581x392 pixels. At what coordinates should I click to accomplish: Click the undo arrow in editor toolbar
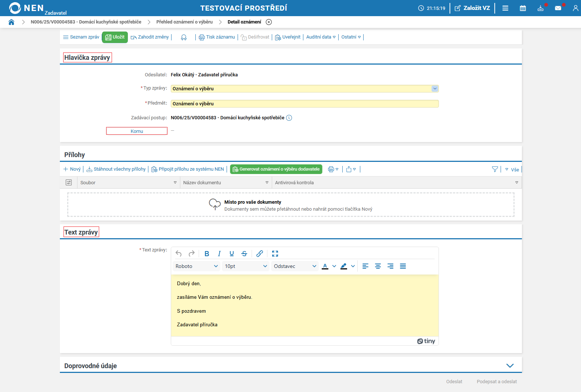click(179, 254)
